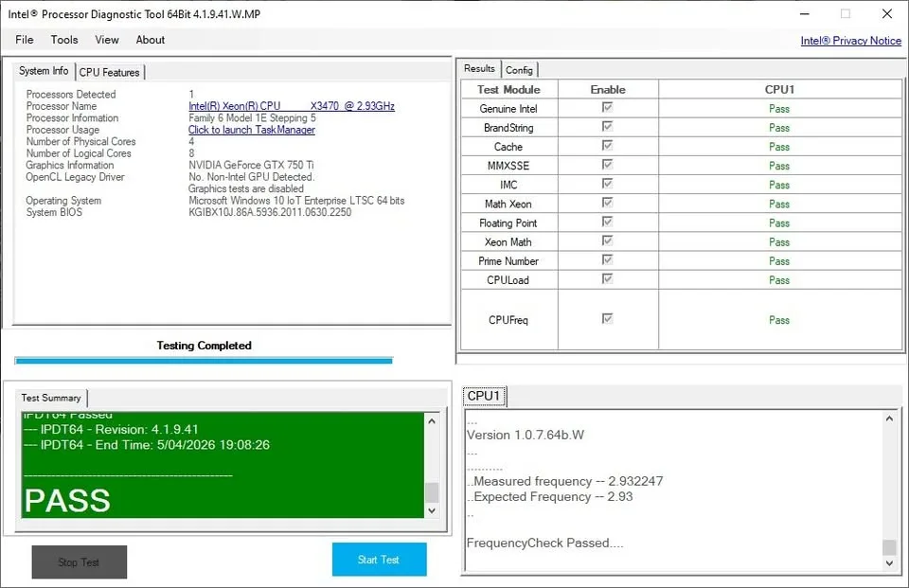Open the Tools menu
Screen dimensions: 909x588
pos(63,40)
